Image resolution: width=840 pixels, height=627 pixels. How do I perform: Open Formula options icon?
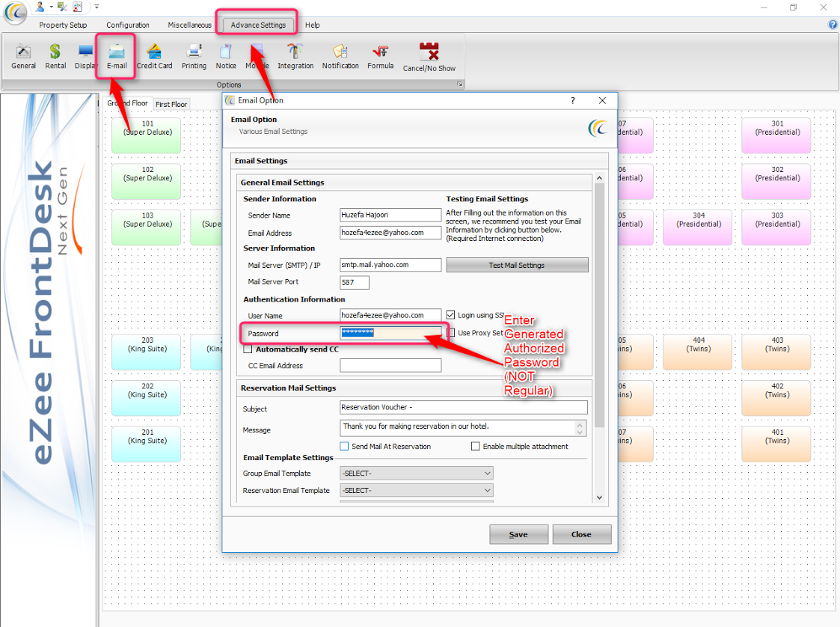pyautogui.click(x=381, y=57)
